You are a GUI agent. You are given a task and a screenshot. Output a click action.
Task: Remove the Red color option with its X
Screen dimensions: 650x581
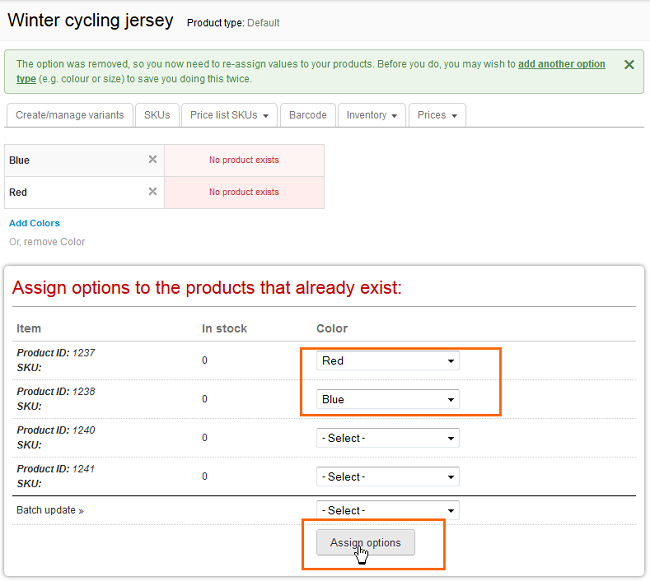point(153,191)
